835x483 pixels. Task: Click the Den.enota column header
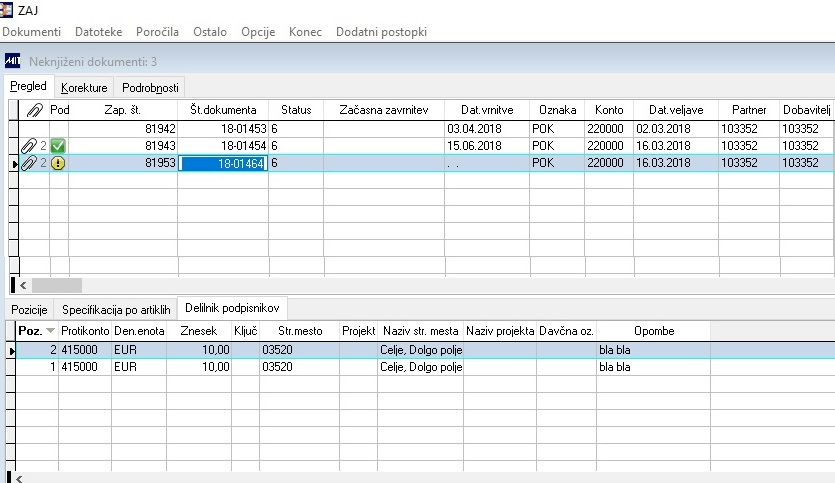[x=139, y=331]
